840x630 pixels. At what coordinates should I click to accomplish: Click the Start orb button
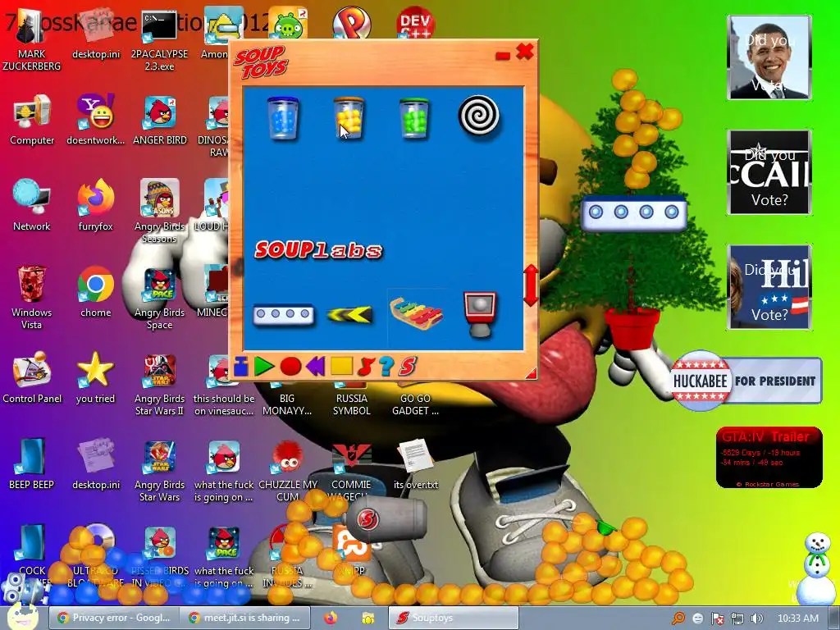[21, 615]
